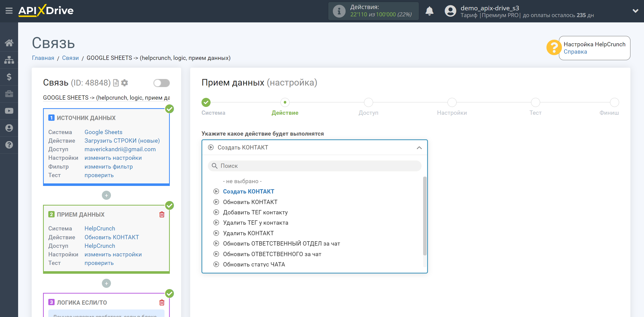Image resolution: width=644 pixels, height=317 pixels.
Task: Toggle the connection on/off switch
Action: click(162, 83)
